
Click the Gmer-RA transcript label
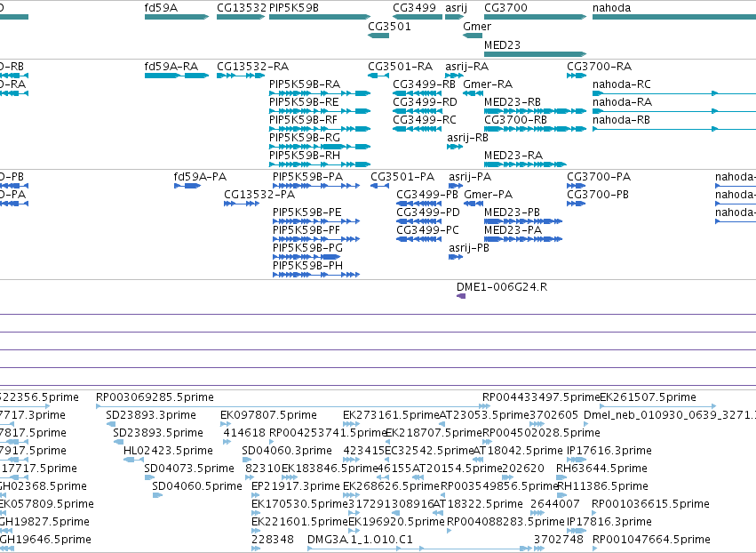click(x=488, y=84)
